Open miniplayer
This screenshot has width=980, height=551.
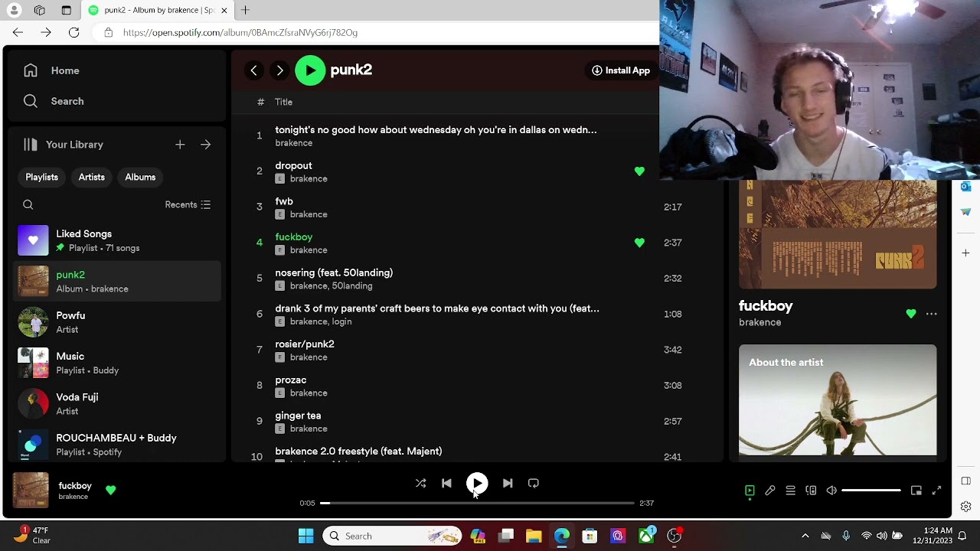(x=916, y=491)
